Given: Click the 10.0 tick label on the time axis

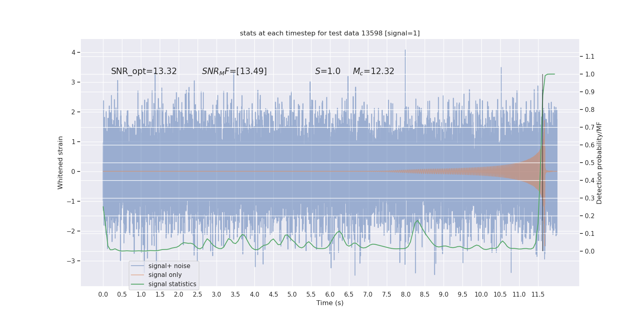Looking at the screenshot, I should click(x=481, y=295).
